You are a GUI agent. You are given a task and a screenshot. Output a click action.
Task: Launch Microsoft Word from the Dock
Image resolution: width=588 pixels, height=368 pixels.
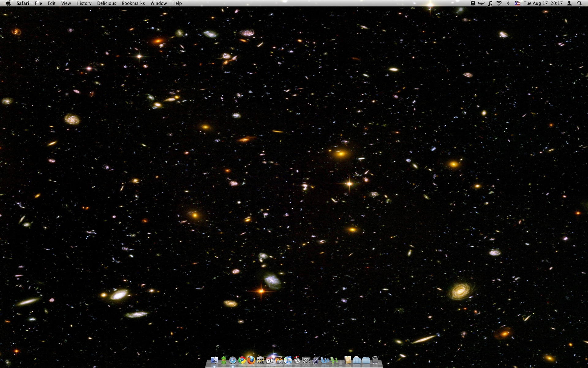point(325,360)
